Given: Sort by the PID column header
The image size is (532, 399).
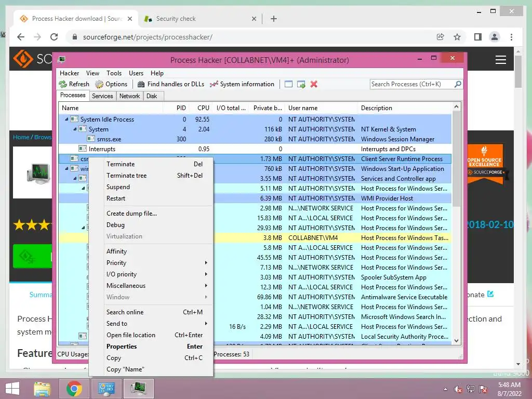Looking at the screenshot, I should [x=176, y=108].
